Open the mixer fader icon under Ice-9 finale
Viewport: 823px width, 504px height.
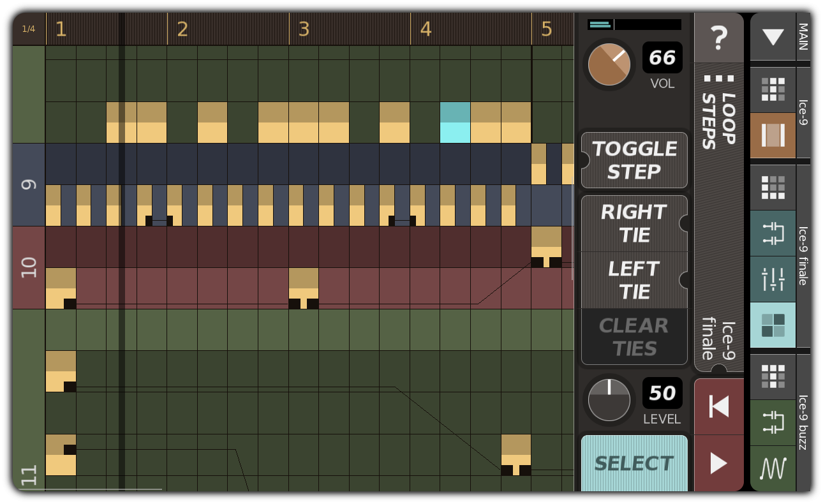coord(773,234)
